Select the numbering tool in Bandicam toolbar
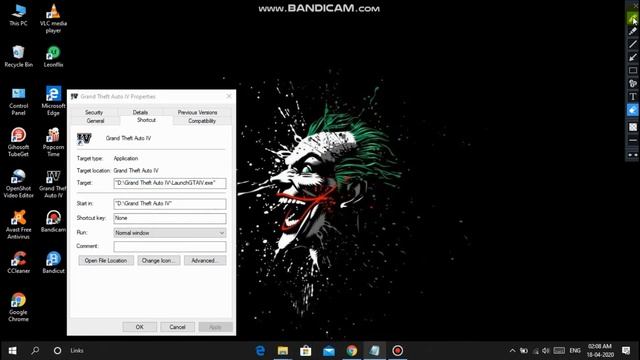 tap(633, 83)
